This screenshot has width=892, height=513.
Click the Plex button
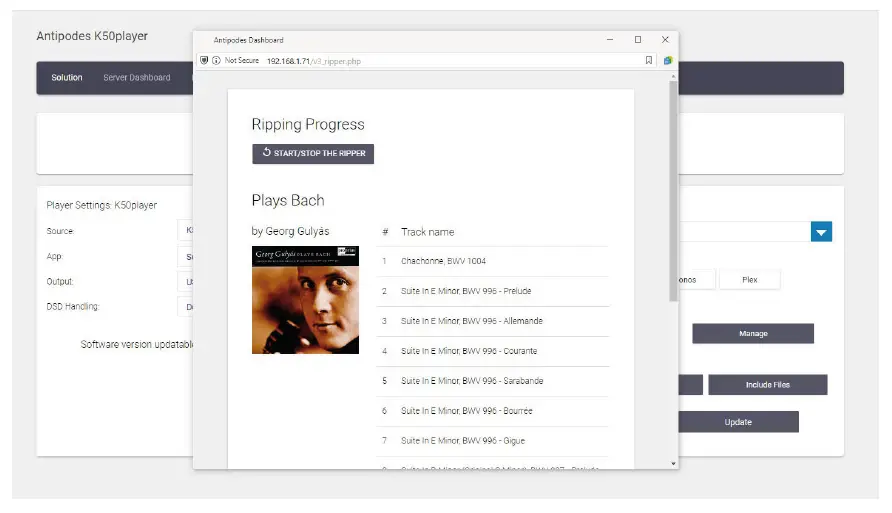click(750, 280)
